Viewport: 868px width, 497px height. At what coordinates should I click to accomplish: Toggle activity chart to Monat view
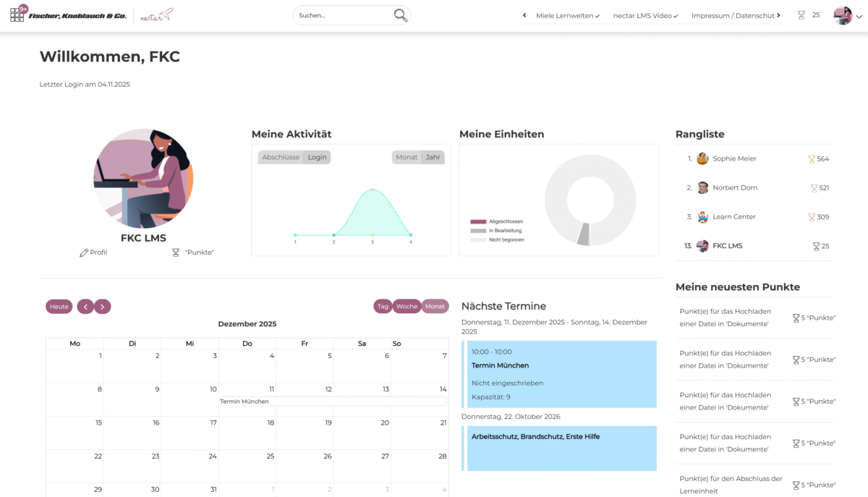point(407,157)
